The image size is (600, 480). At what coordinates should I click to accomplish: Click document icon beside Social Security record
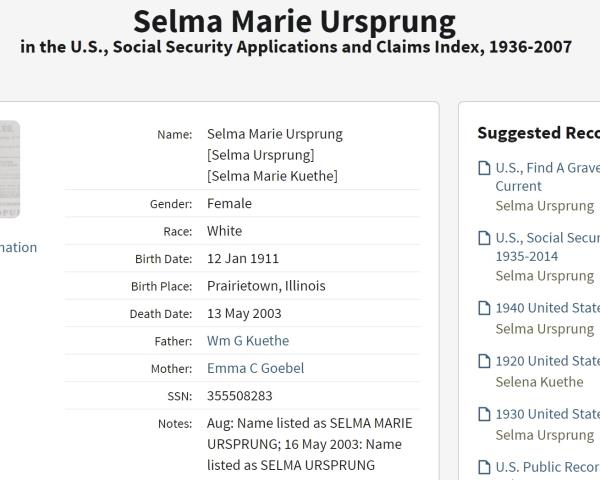(x=484, y=238)
